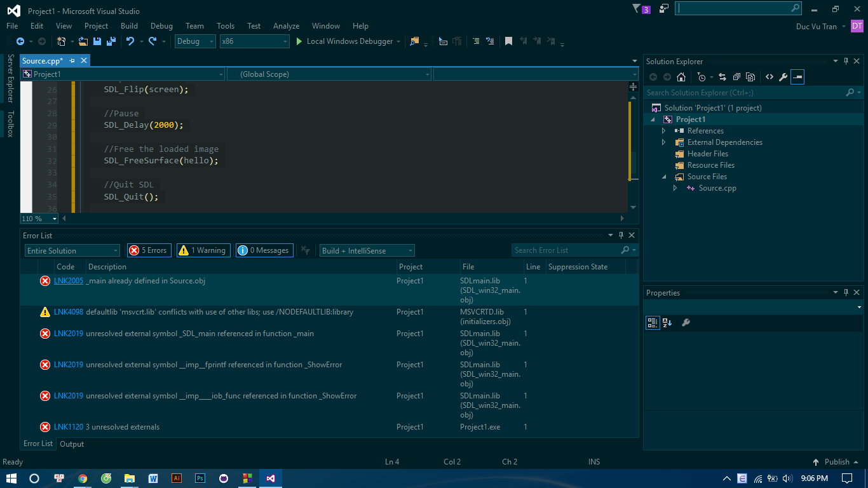Image resolution: width=868 pixels, height=488 pixels.
Task: Open the Debug configuration dropdown
Action: coord(195,41)
